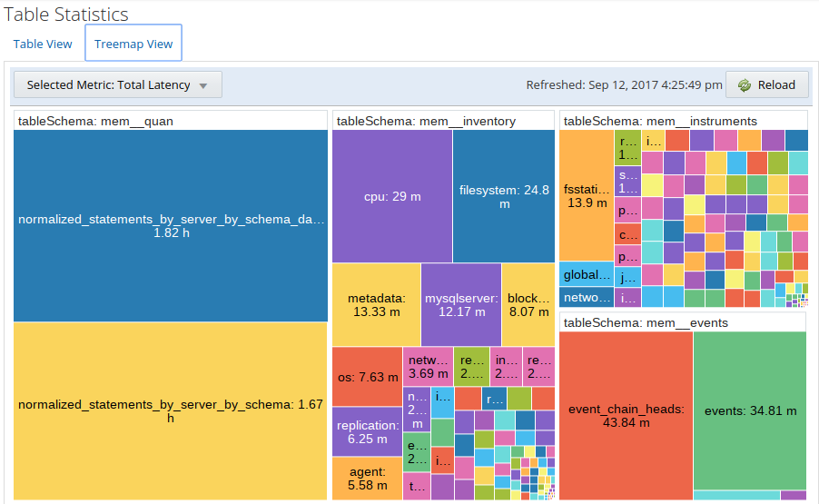Image resolution: width=819 pixels, height=504 pixels.
Task: Select the fsstati… 13.9 m tile
Action: click(x=587, y=195)
